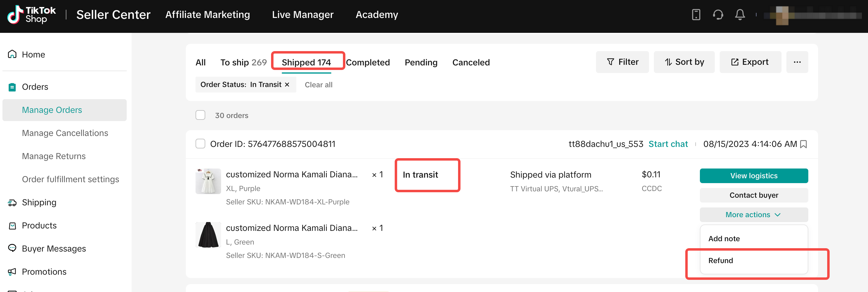Viewport: 868px width, 292px height.
Task: Click the TikTok Shop logo icon
Action: point(15,15)
